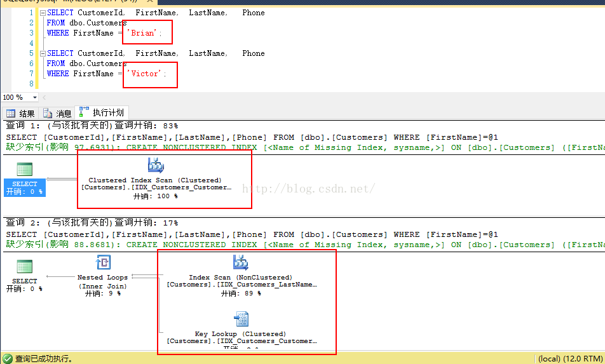Click line number 4 in the editor gutter
Viewport: 605px width, 364px height.
coord(31,43)
